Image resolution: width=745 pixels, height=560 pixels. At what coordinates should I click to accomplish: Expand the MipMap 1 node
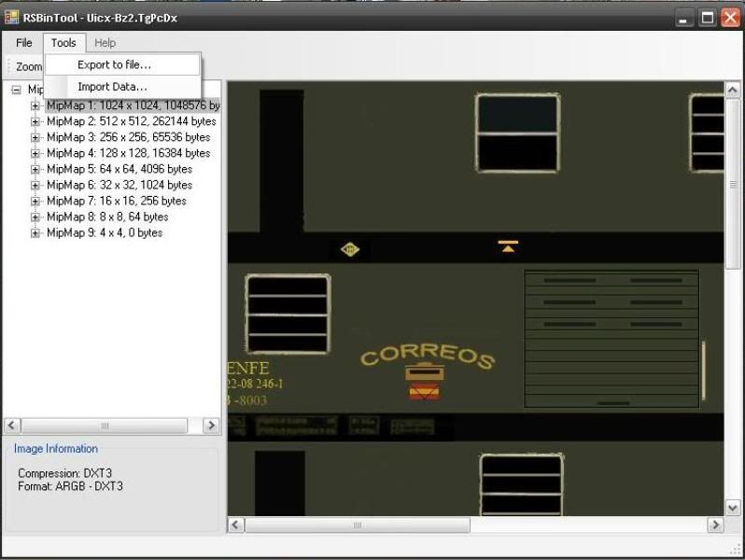[35, 105]
